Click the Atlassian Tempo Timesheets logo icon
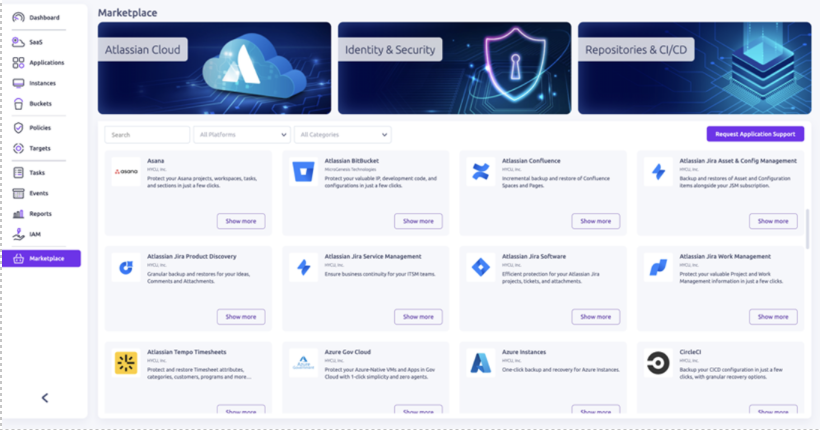 tap(126, 362)
